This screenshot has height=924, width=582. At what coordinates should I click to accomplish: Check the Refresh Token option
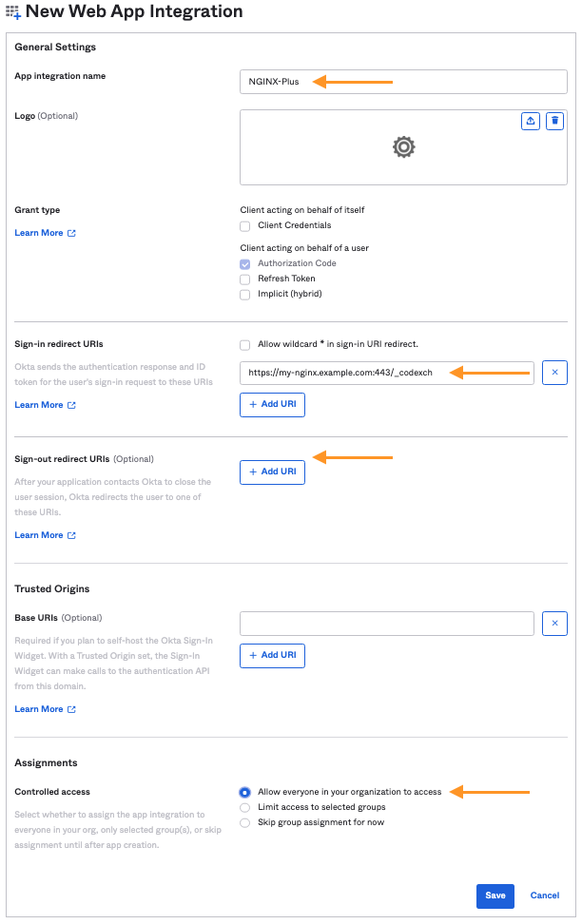tap(244, 279)
